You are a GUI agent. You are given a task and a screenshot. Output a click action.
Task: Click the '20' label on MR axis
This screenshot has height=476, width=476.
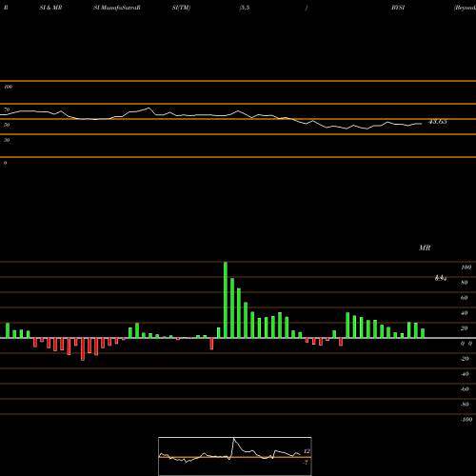[465, 328]
